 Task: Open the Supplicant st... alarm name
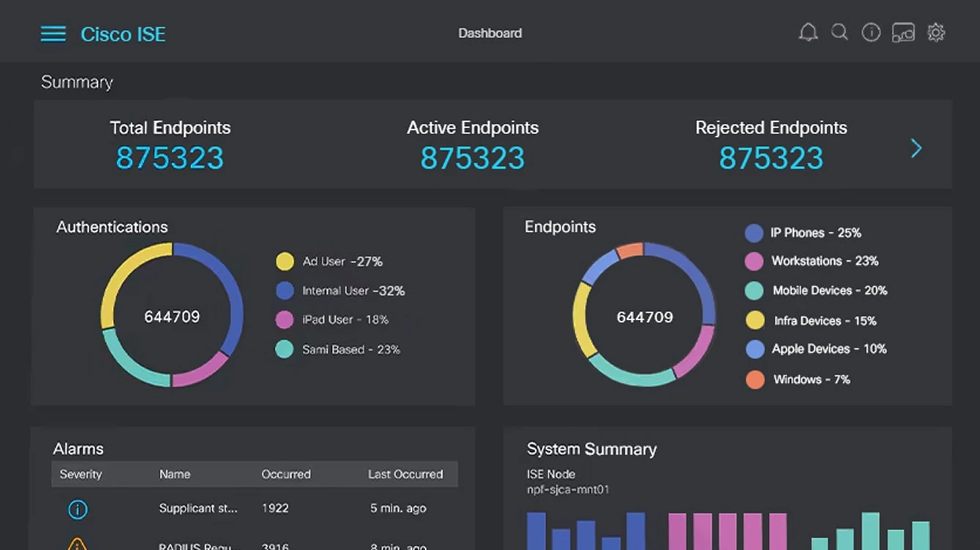click(x=198, y=508)
